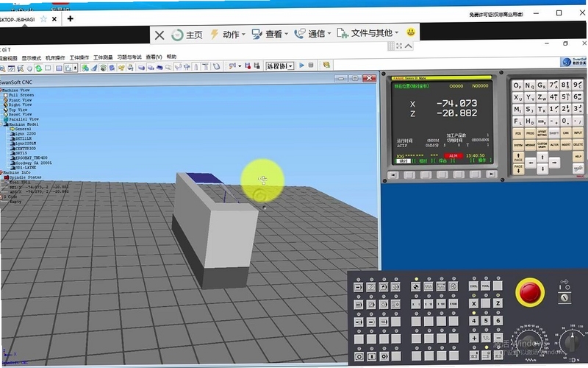
Task: Select the X 1 increment button
Action: 416,304
